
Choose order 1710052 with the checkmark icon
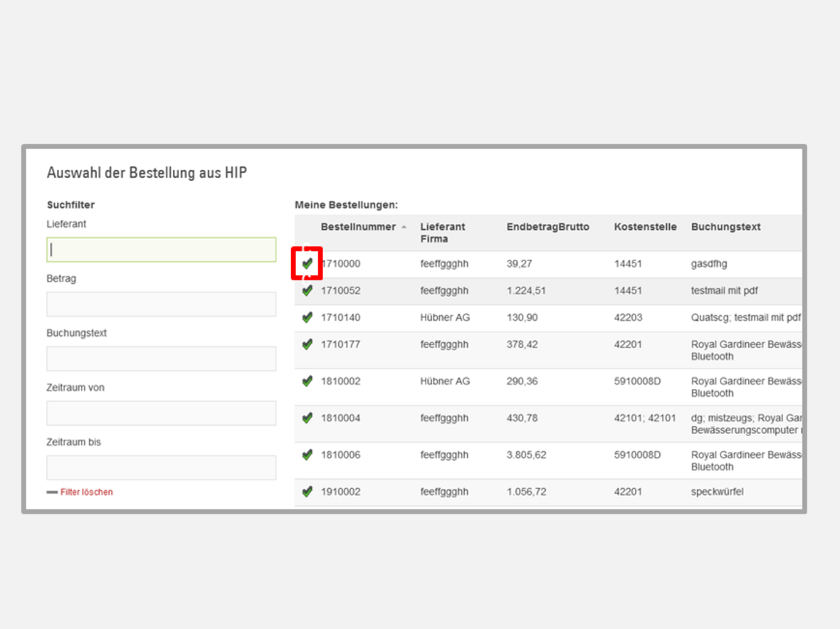pyautogui.click(x=307, y=291)
